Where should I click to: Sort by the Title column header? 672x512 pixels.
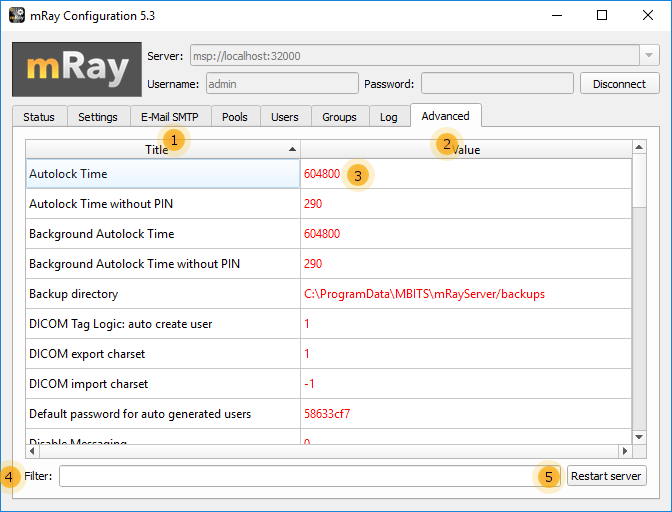pyautogui.click(x=163, y=149)
